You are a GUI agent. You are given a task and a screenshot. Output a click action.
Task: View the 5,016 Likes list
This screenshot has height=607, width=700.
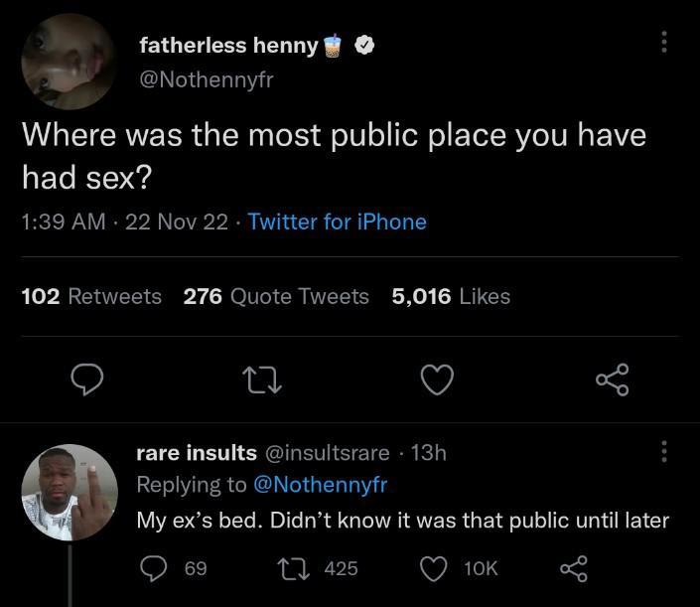451,296
